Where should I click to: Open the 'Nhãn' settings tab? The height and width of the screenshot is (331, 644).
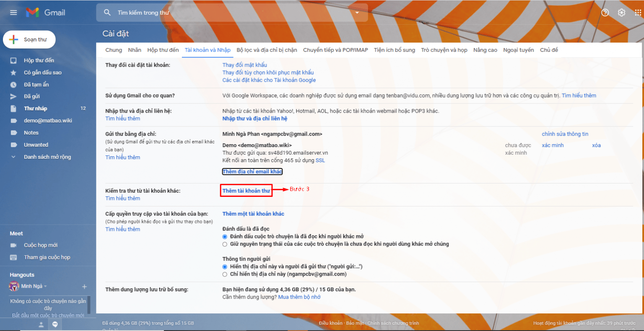(x=135, y=50)
